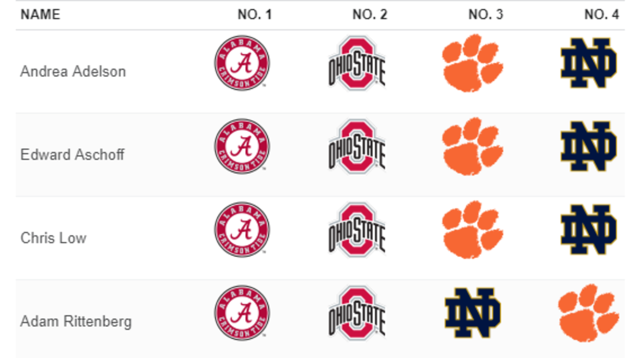Select Ohio State logo in Edward Aschoff row
644x358 pixels.
tap(357, 147)
